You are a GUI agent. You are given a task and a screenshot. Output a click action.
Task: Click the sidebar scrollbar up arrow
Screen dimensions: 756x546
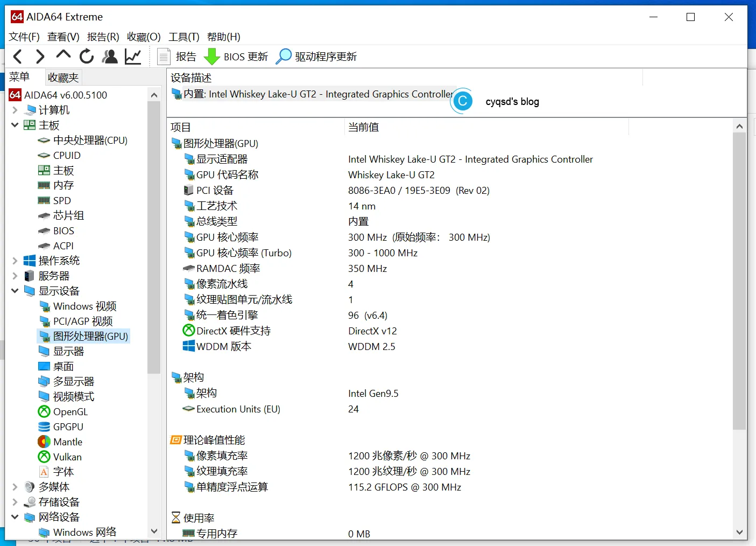coord(154,95)
